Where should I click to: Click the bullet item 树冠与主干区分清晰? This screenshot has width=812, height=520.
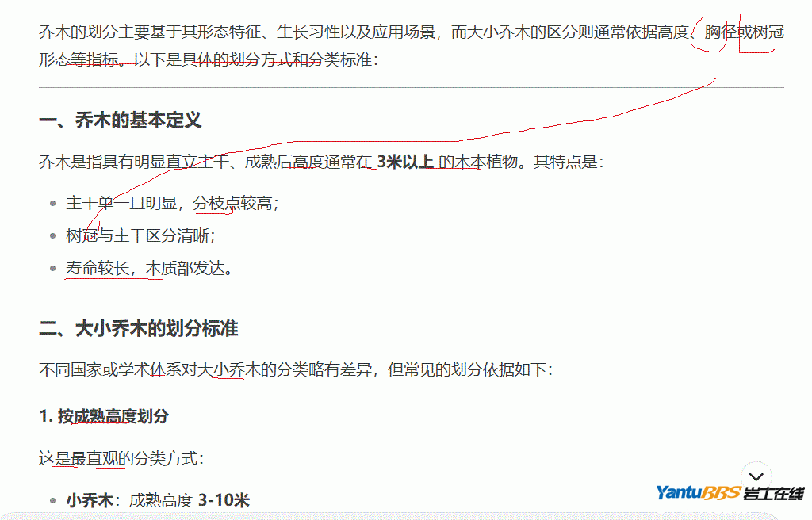pos(140,235)
